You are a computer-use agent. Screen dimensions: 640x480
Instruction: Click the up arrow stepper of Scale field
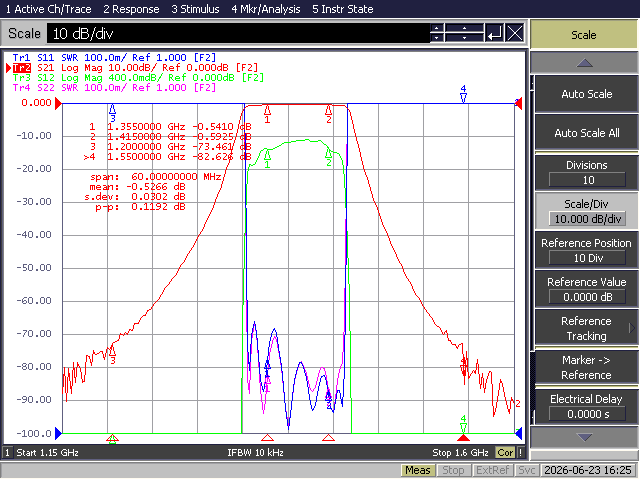(x=437, y=28)
